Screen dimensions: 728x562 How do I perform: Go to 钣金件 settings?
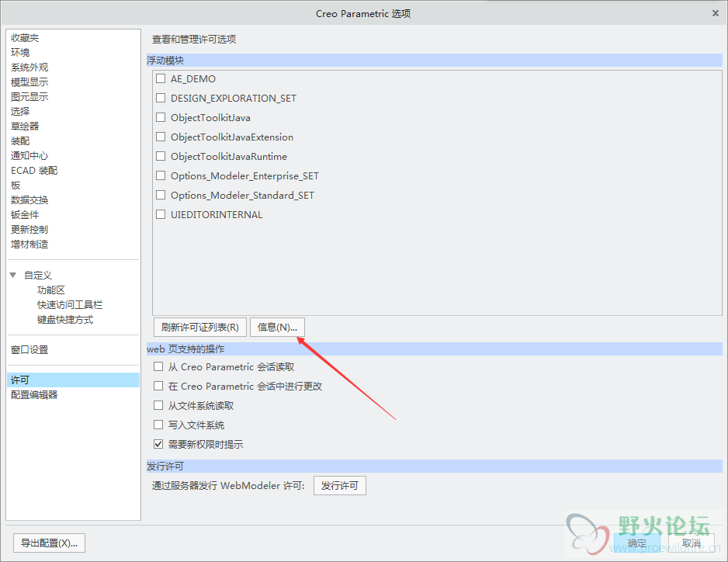(x=25, y=214)
